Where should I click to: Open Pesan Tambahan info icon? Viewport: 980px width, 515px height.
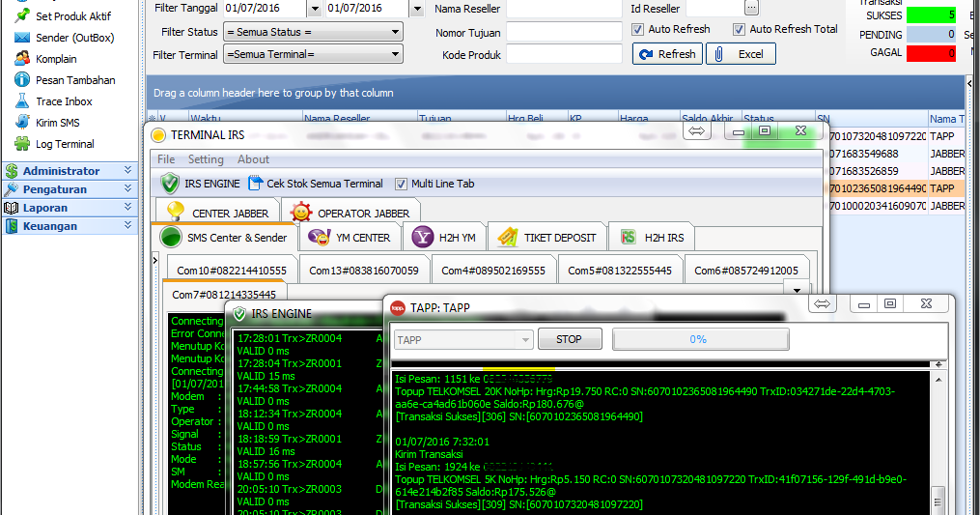pyautogui.click(x=22, y=79)
